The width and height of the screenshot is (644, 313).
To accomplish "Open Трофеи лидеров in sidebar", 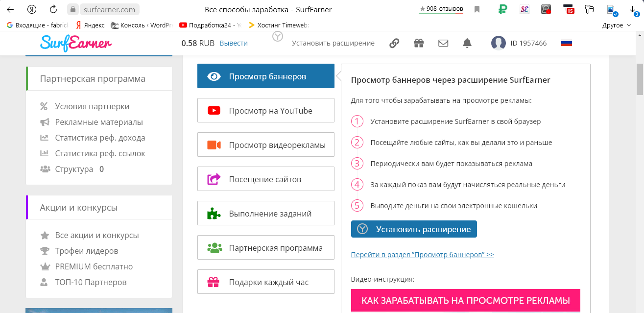I will (87, 251).
